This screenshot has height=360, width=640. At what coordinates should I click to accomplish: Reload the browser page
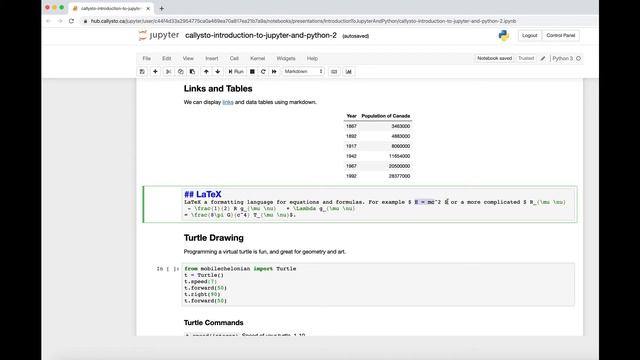click(x=71, y=21)
